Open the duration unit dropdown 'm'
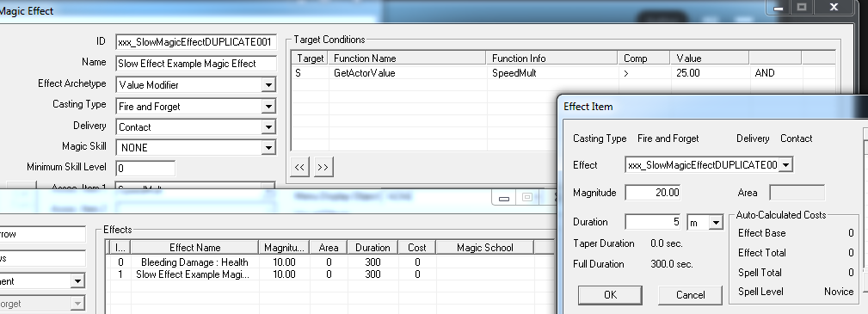The image size is (868, 314). [x=716, y=223]
